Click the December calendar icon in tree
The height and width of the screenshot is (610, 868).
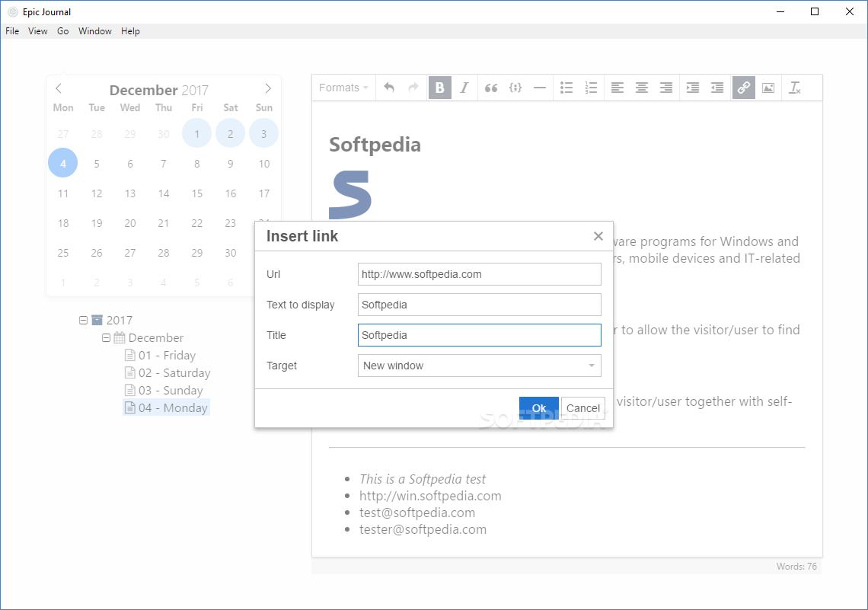(x=120, y=337)
